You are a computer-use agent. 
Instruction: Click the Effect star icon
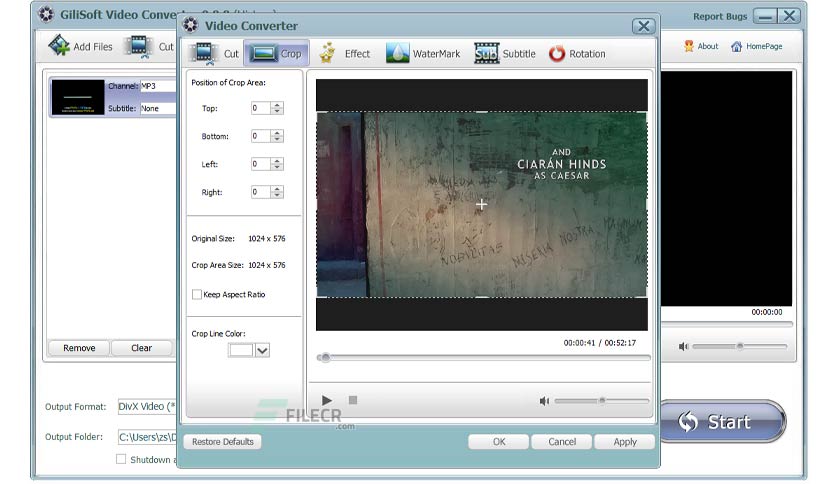327,53
